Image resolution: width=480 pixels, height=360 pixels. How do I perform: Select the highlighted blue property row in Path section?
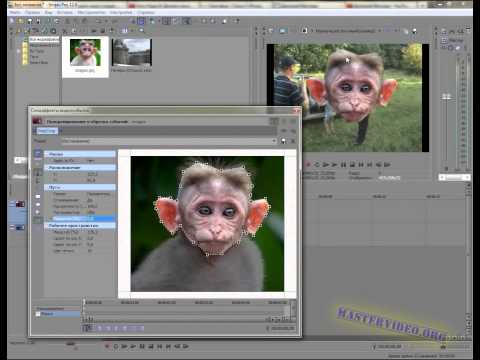pos(82,219)
